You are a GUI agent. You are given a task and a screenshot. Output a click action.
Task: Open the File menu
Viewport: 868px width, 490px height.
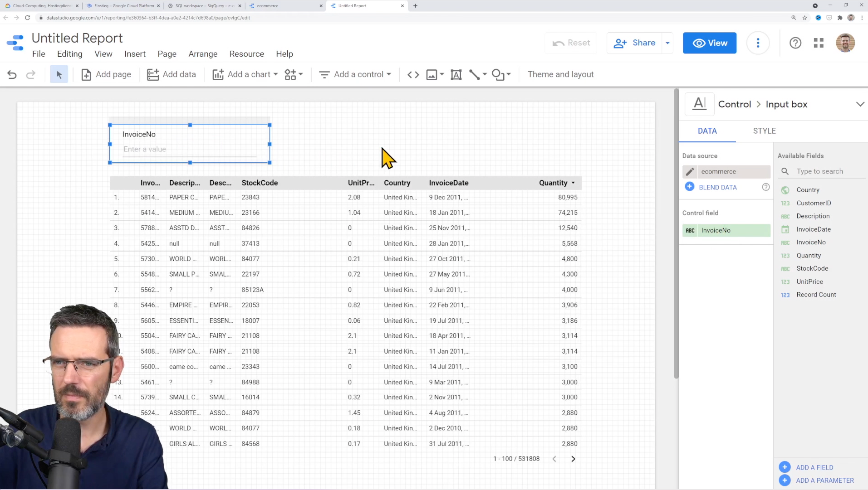(39, 54)
